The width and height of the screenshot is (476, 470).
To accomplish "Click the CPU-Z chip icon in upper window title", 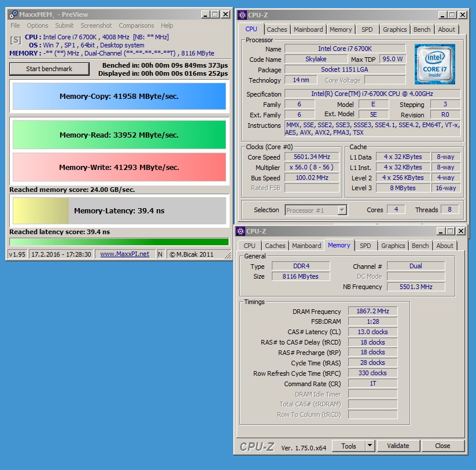I will 242,15.
